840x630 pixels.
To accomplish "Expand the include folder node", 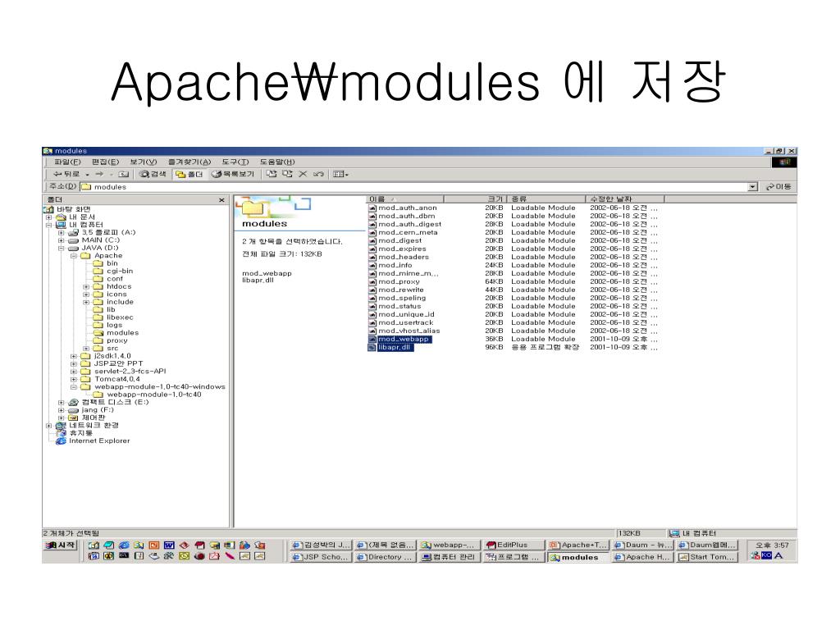I will pyautogui.click(x=85, y=302).
